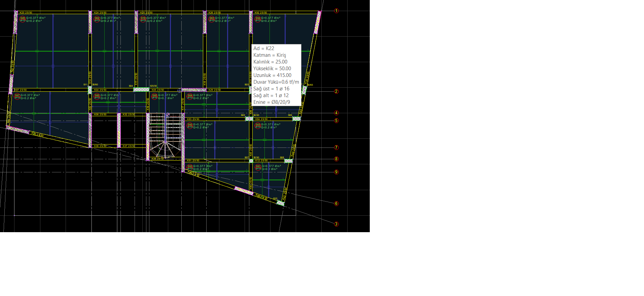Click the D27 slab marker circle

click(x=17, y=96)
